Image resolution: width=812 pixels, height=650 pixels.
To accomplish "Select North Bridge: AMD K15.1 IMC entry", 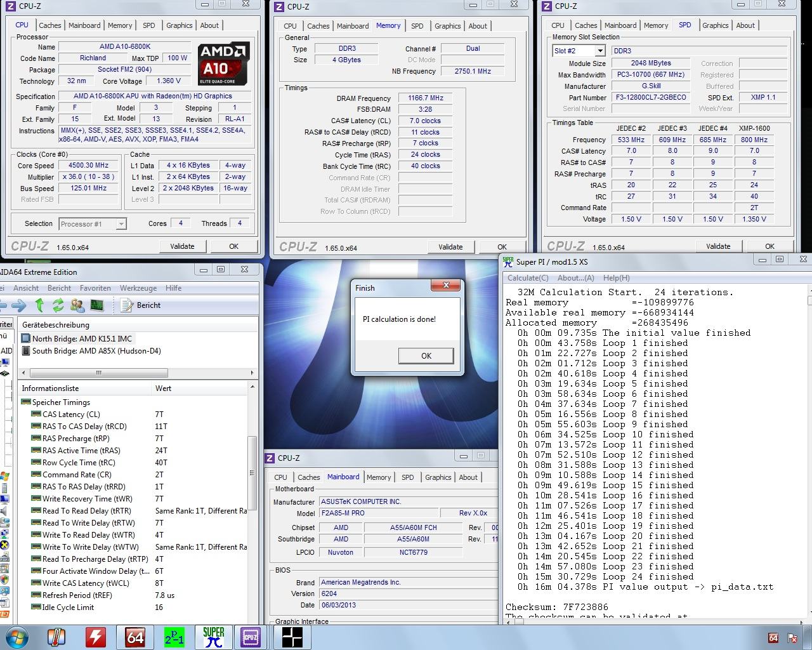I will pyautogui.click(x=82, y=339).
